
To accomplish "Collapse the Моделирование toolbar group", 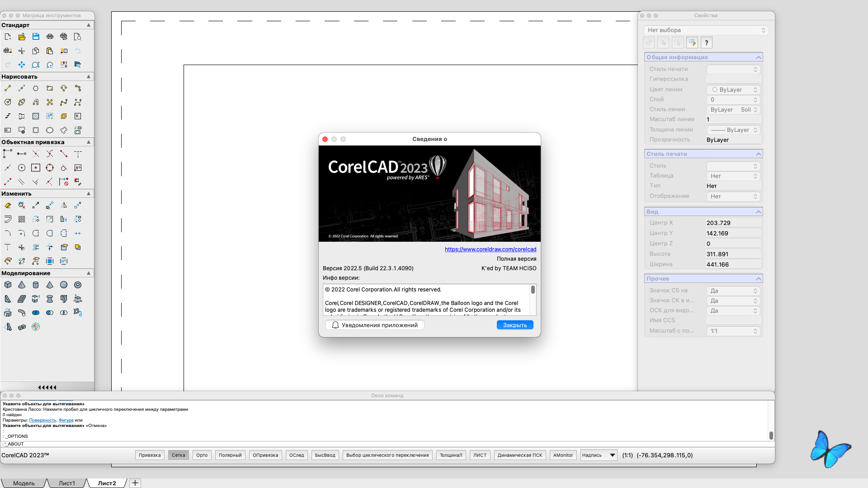I will [89, 273].
